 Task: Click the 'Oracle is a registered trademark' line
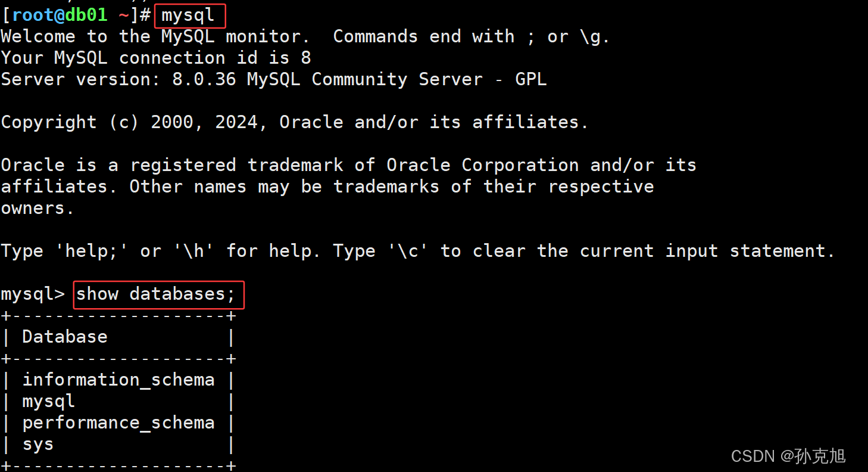tap(349, 165)
